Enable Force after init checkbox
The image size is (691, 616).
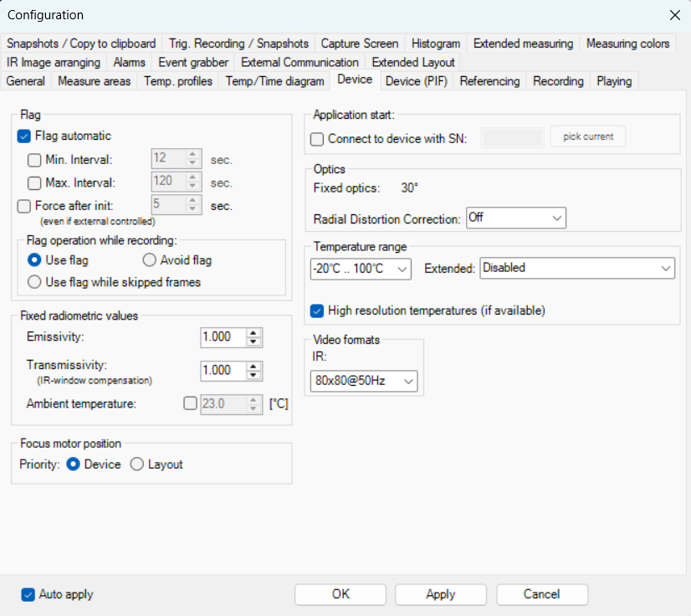[x=23, y=206]
